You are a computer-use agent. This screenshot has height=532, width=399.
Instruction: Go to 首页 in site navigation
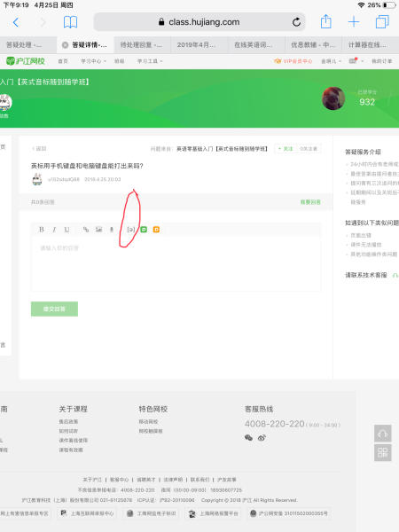click(x=63, y=61)
